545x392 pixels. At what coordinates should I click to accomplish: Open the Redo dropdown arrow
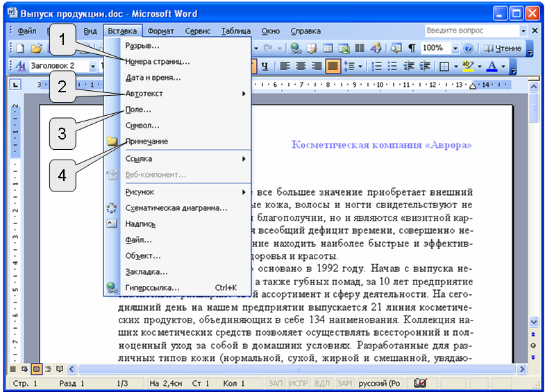[x=279, y=49]
